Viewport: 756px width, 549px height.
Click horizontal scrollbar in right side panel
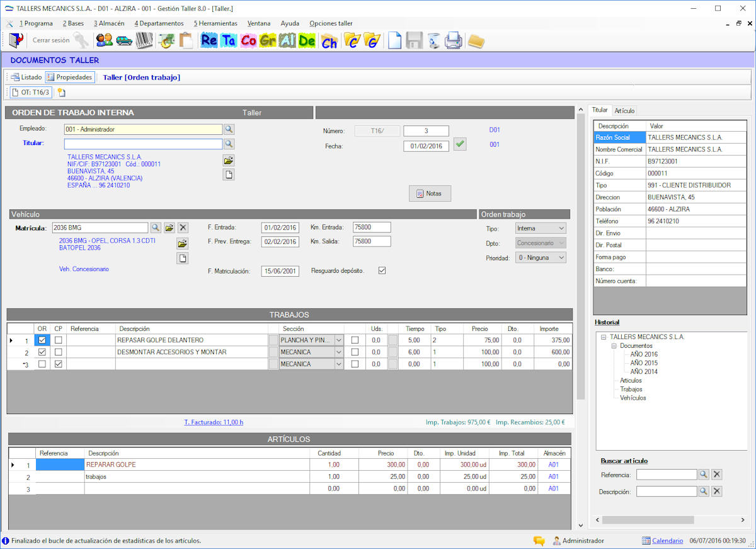pos(648,521)
